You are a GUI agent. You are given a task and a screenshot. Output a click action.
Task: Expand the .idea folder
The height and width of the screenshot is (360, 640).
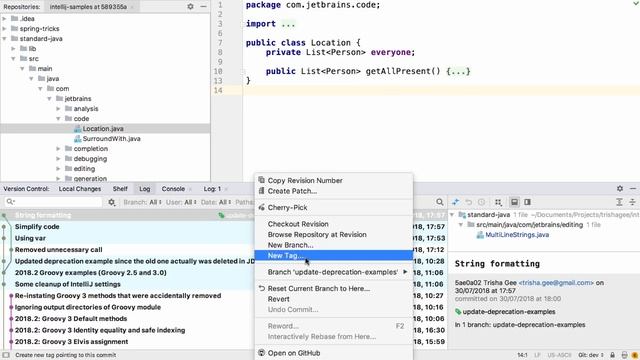(x=4, y=18)
